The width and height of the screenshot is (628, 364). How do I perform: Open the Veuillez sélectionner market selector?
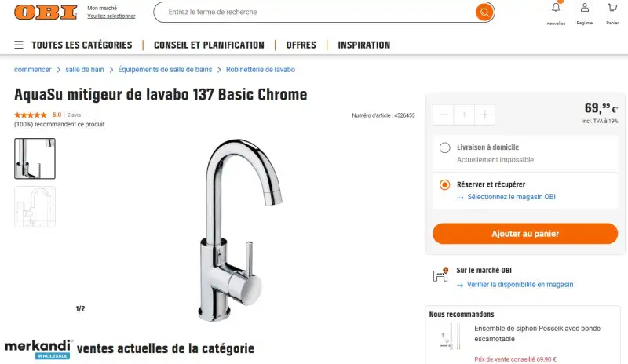click(111, 16)
